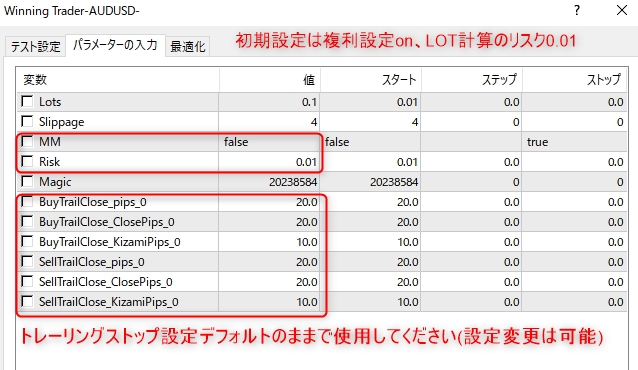Tick the Lots checkbox
Image resolution: width=638 pixels, height=370 pixels.
pos(27,101)
